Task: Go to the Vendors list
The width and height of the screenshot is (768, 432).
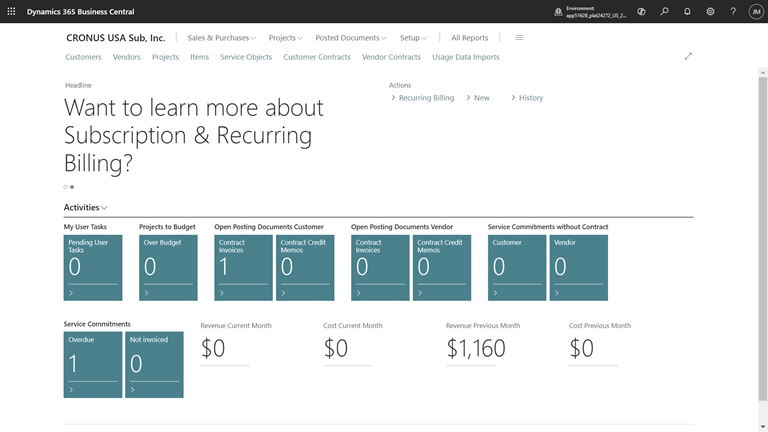Action: click(126, 57)
